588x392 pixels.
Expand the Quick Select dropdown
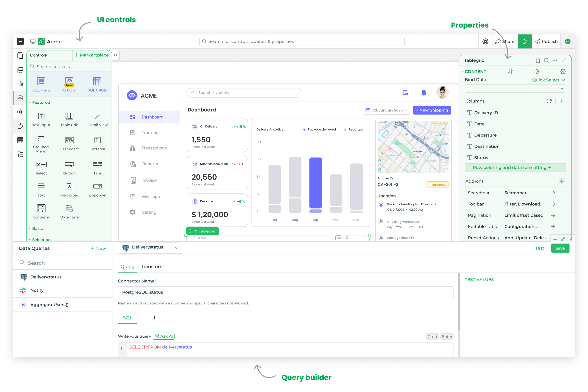(548, 80)
